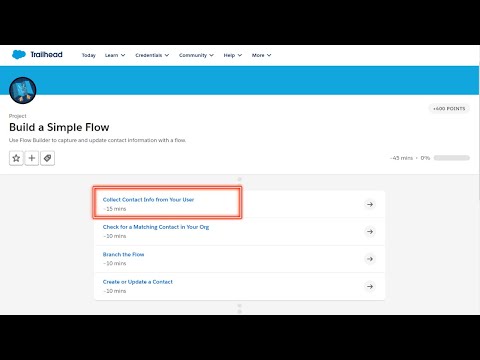Favorite the project with star icon

coord(16,158)
